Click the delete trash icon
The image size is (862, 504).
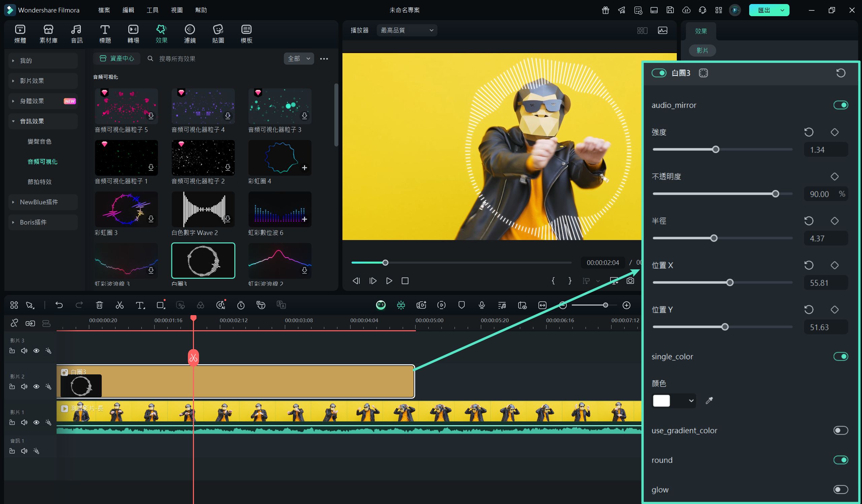coord(100,305)
